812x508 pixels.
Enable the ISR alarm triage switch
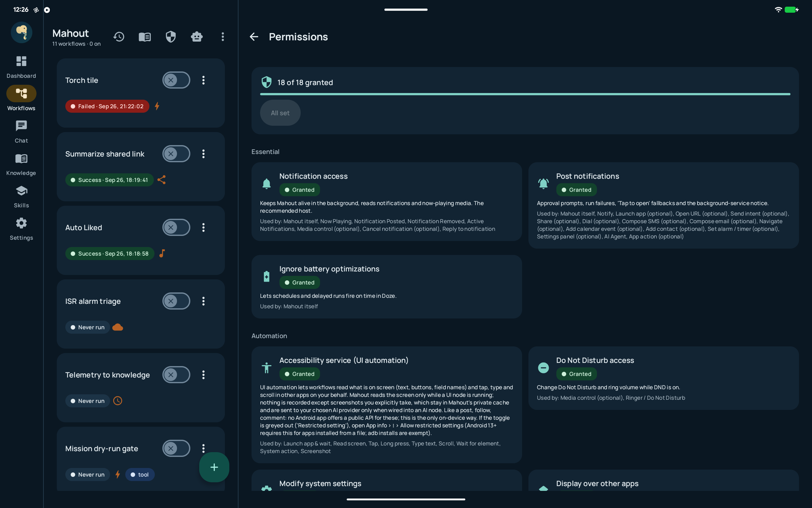point(176,301)
